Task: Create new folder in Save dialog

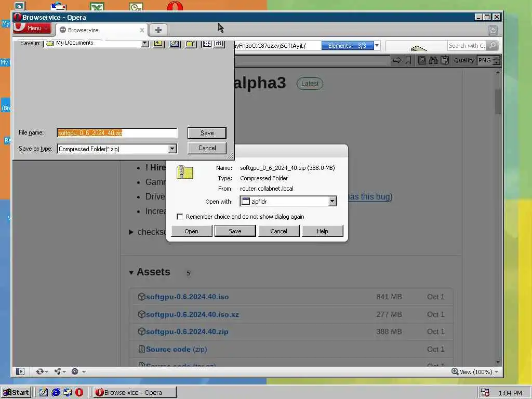Action: (191, 44)
